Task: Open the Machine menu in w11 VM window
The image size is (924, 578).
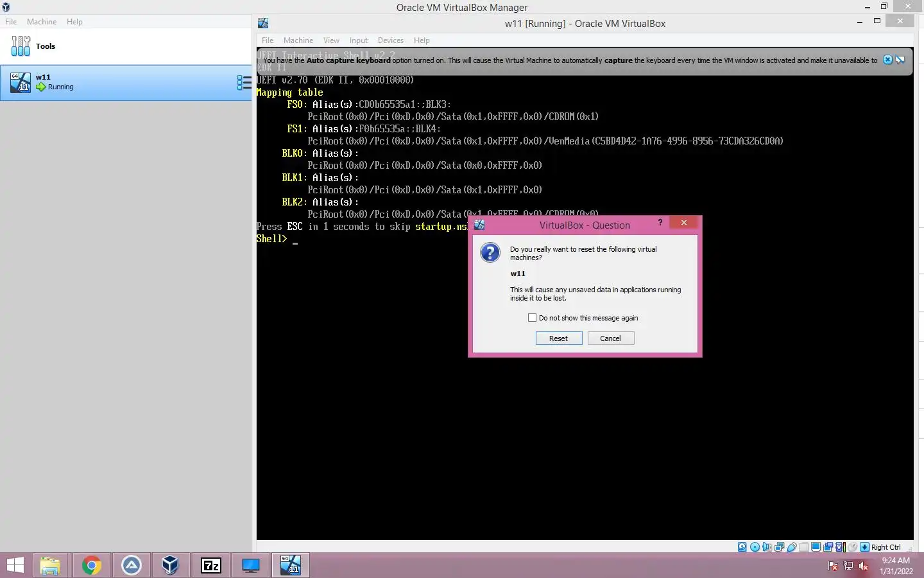Action: 298,40
